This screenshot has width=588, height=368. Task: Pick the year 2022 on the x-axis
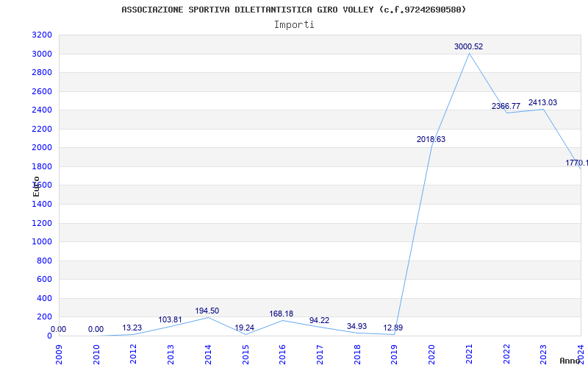(506, 355)
